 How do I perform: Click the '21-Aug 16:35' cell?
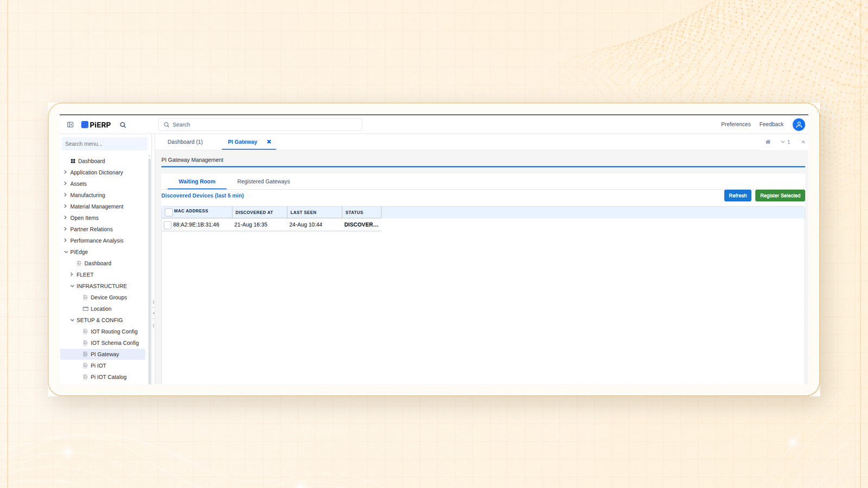pyautogui.click(x=251, y=225)
